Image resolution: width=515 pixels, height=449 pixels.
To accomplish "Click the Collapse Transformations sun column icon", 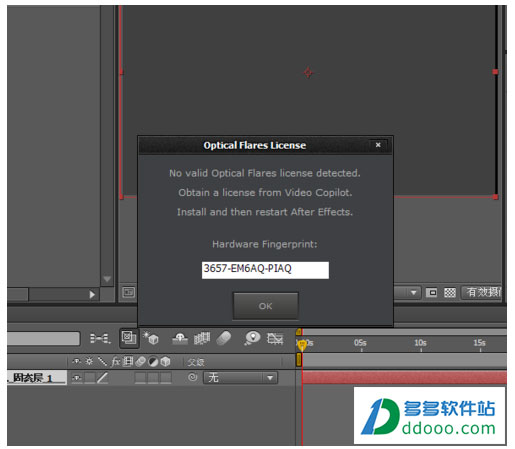I will click(x=89, y=361).
